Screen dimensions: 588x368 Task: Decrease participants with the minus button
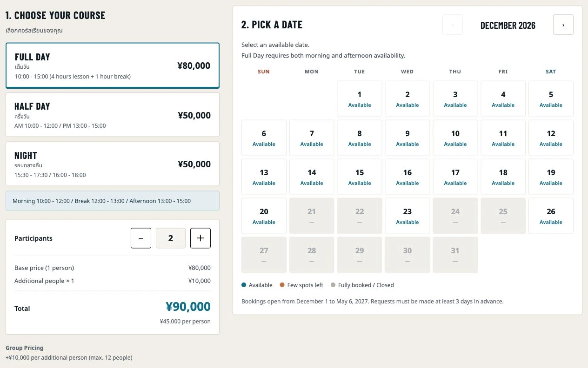coord(141,238)
